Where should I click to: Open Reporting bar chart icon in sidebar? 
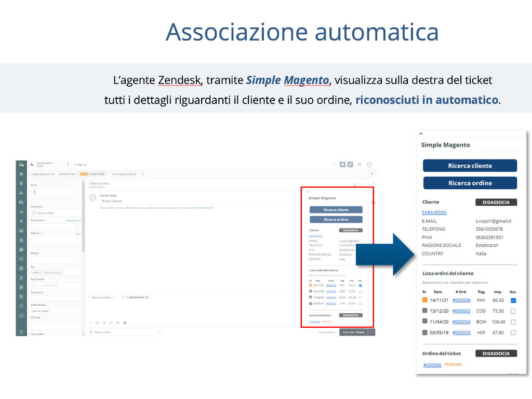21,211
